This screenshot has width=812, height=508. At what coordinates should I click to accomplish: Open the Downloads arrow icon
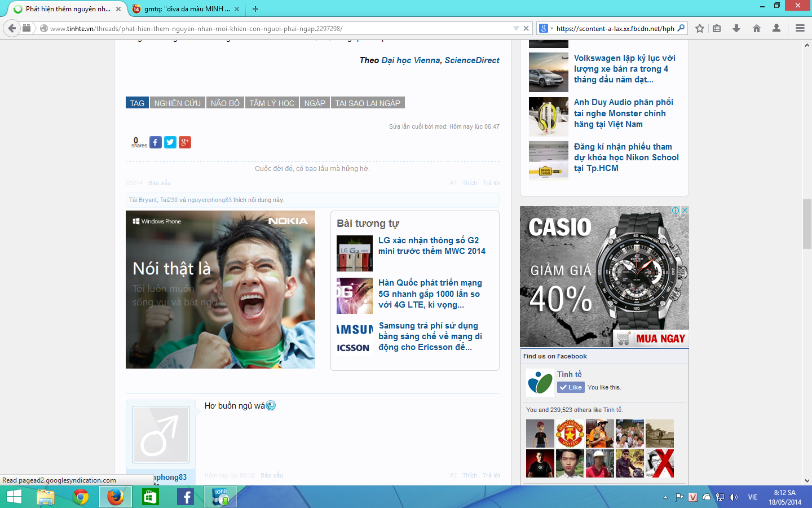click(736, 28)
